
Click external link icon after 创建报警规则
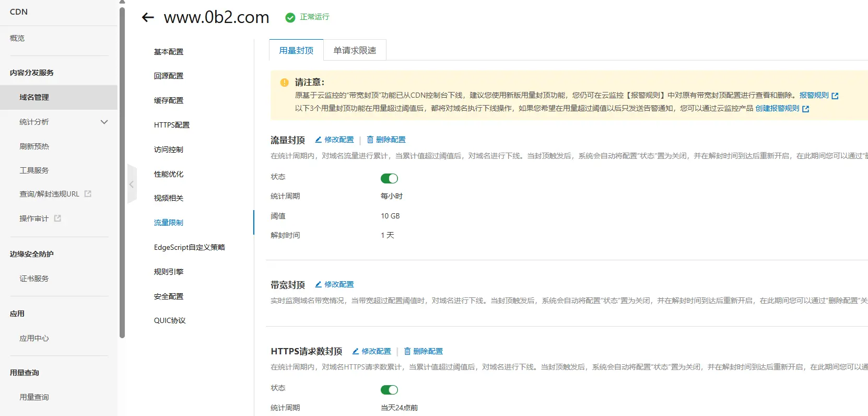point(805,109)
